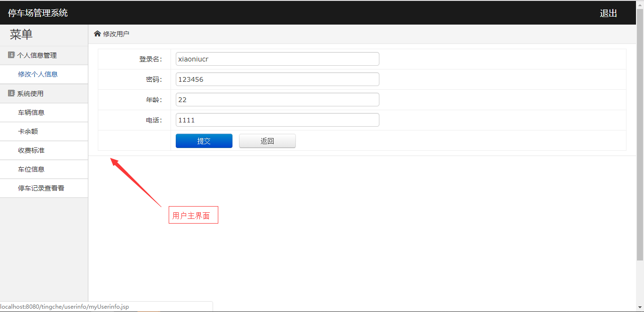
Task: Click the 密码: label
Action: (154, 79)
